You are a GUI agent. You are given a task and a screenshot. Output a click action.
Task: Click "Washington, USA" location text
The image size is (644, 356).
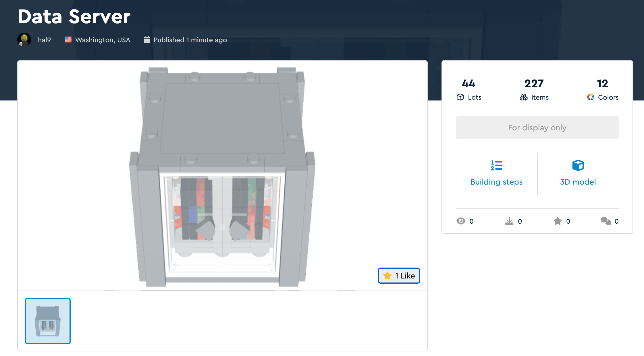point(103,40)
